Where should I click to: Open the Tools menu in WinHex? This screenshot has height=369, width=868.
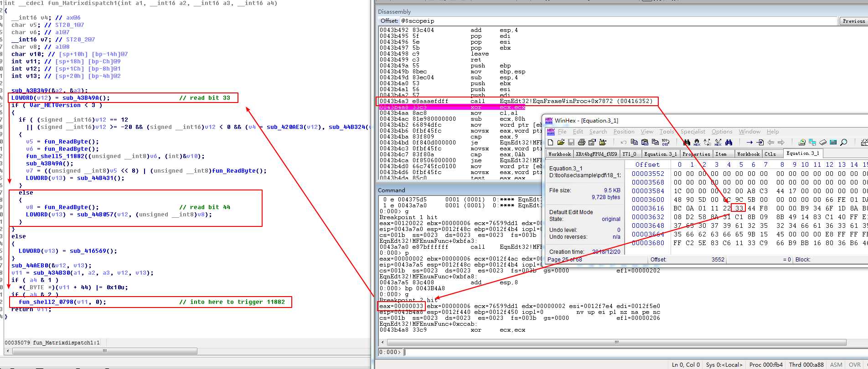point(666,132)
